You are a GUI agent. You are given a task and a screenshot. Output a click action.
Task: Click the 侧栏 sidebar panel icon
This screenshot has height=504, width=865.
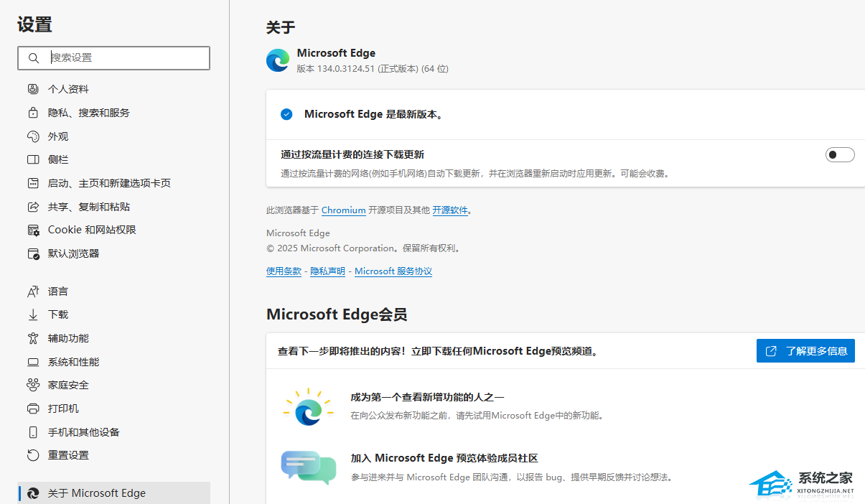coord(33,159)
